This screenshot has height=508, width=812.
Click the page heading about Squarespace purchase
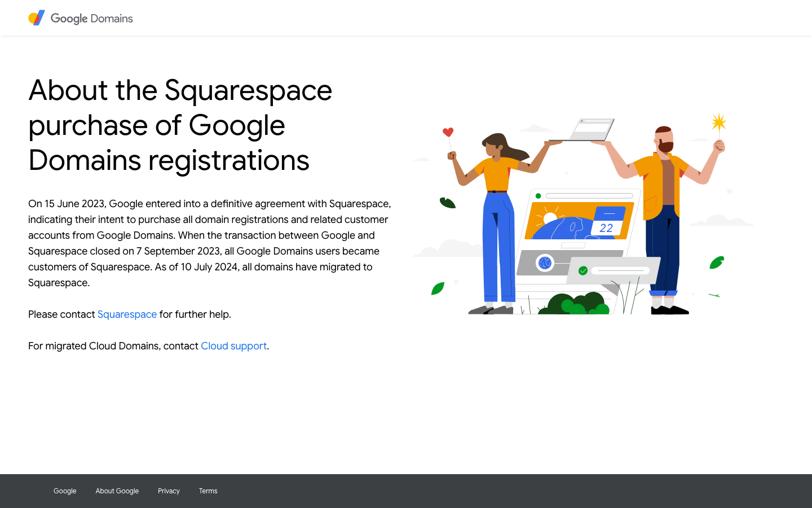pyautogui.click(x=180, y=125)
